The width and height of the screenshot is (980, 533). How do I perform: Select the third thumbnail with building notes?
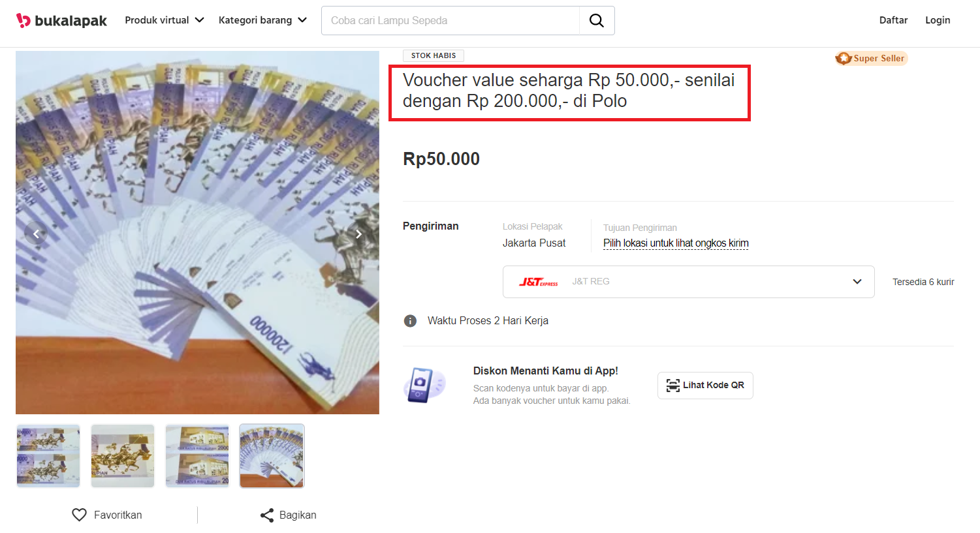click(x=197, y=456)
